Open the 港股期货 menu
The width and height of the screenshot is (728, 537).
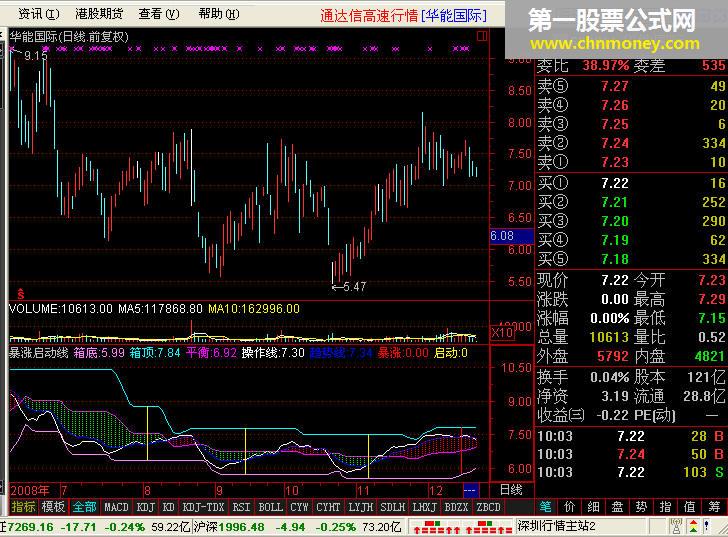(99, 14)
